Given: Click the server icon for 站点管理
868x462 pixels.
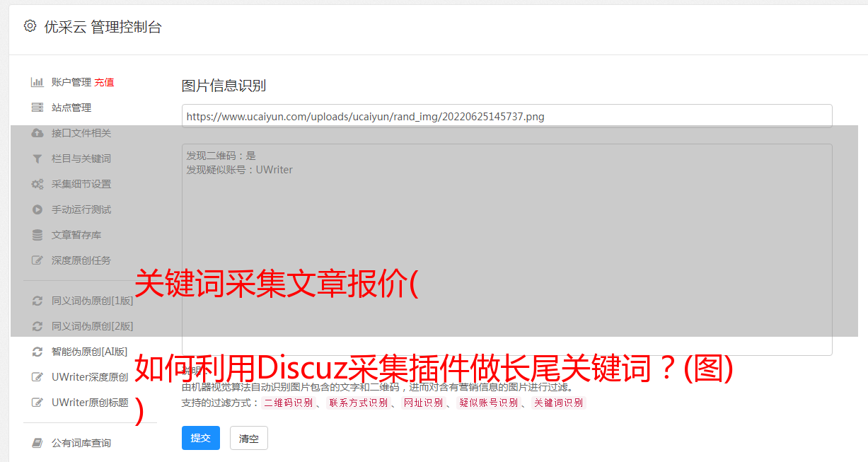Looking at the screenshot, I should [37, 108].
